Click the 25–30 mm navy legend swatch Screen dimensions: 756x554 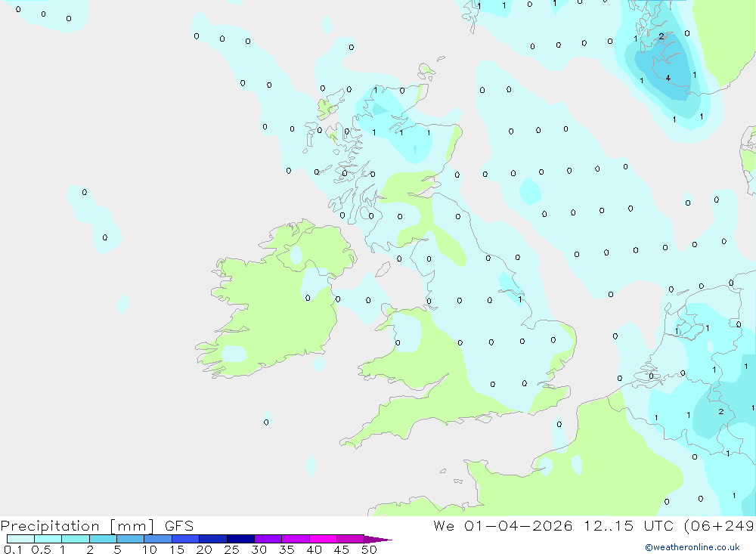(x=240, y=539)
